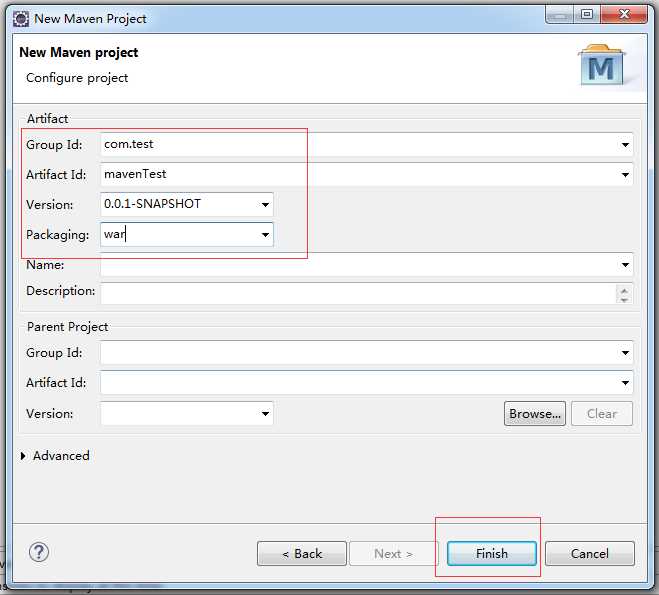Close the New Maven Project dialog
The image size is (659, 595).
click(x=624, y=15)
